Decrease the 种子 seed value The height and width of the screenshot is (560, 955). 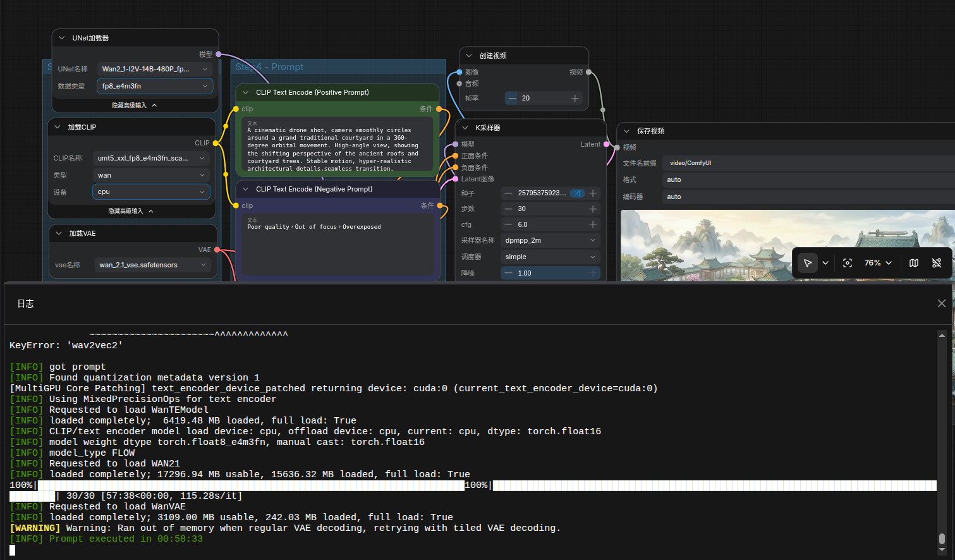[x=508, y=193]
